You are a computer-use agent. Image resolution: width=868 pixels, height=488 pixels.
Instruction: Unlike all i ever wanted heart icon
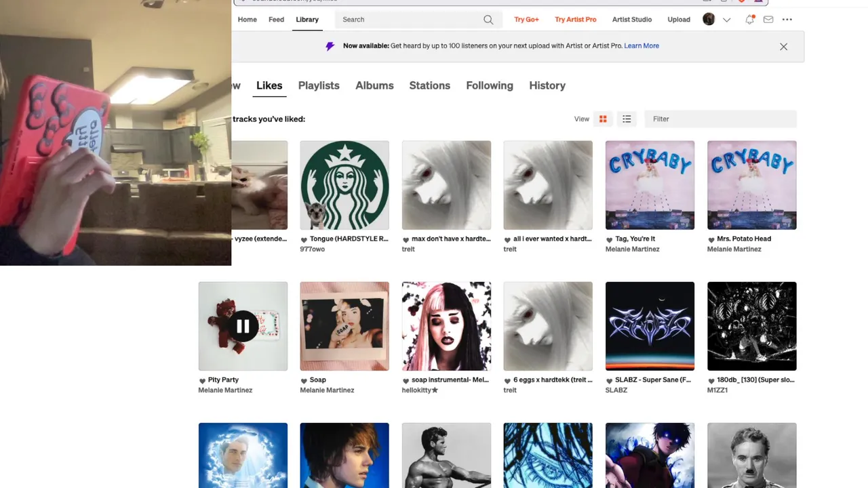(507, 239)
